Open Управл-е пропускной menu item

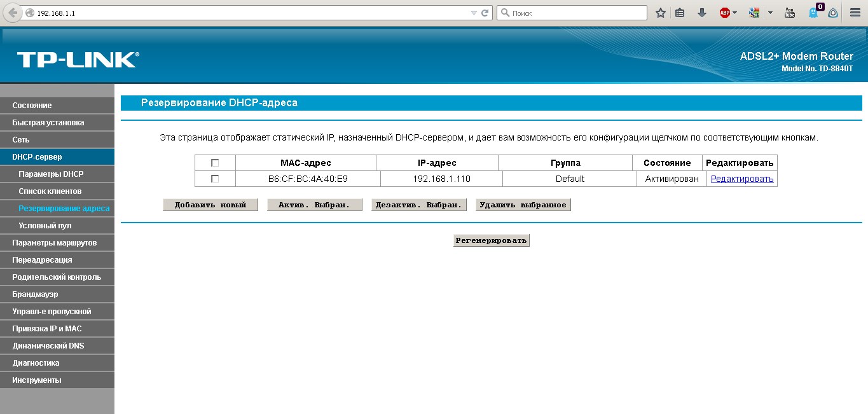click(57, 311)
